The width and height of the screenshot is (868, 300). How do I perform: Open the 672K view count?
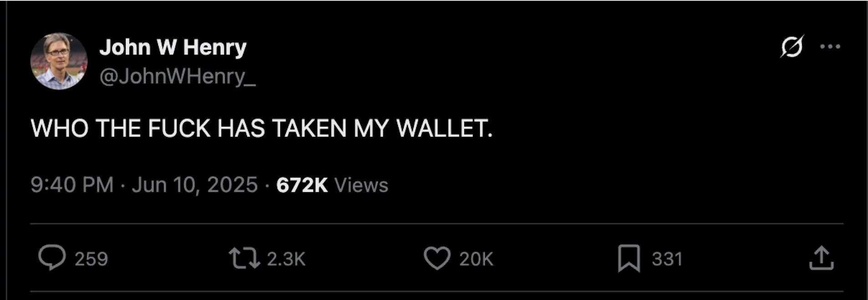pos(302,185)
